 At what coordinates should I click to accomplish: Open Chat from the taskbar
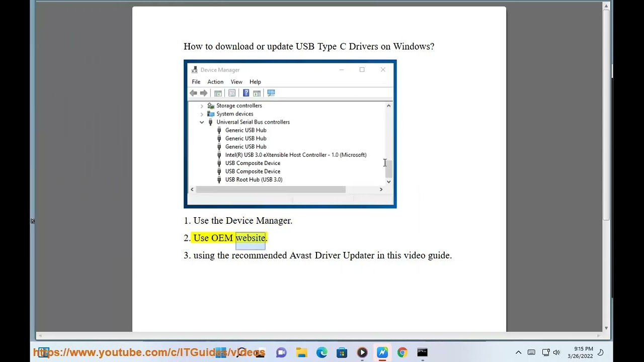click(x=281, y=352)
